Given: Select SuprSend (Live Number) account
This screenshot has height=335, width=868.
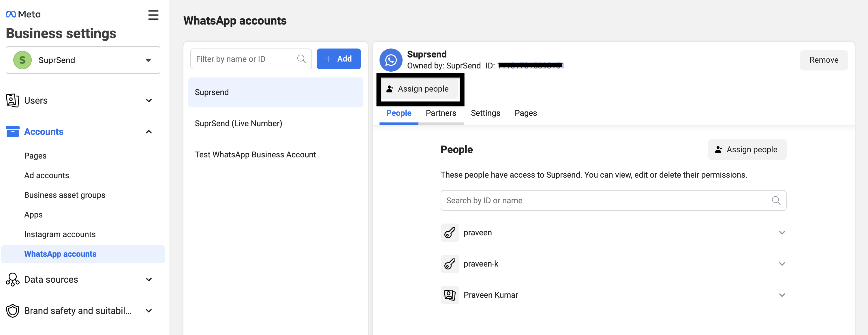Looking at the screenshot, I should (x=238, y=124).
